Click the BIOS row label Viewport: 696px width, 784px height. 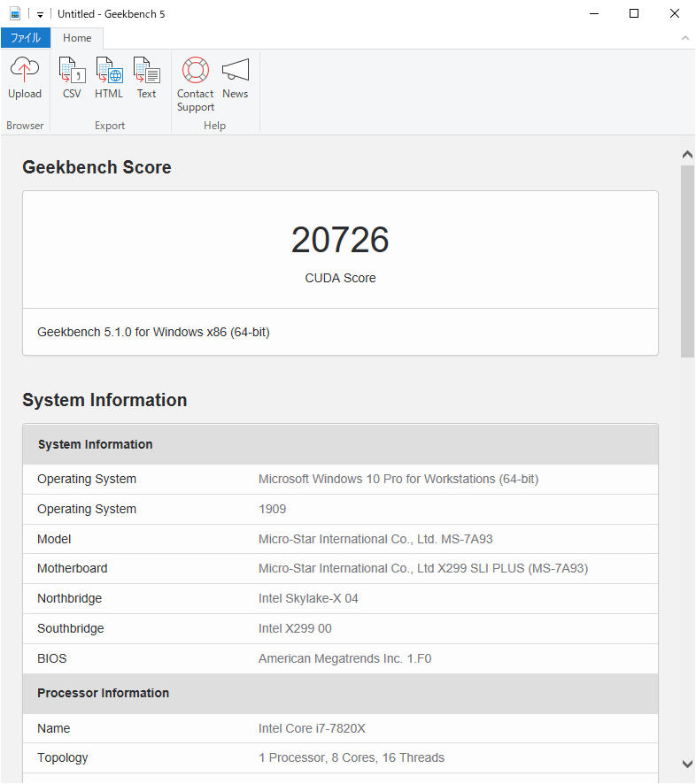coord(52,658)
